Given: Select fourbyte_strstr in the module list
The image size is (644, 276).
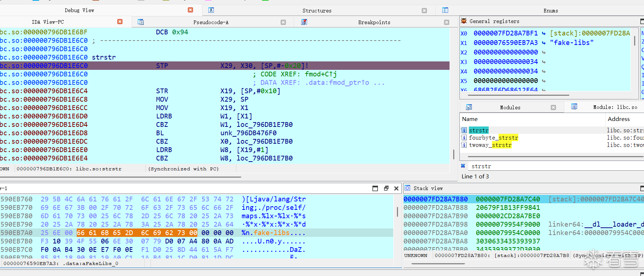Looking at the screenshot, I should pos(493,137).
